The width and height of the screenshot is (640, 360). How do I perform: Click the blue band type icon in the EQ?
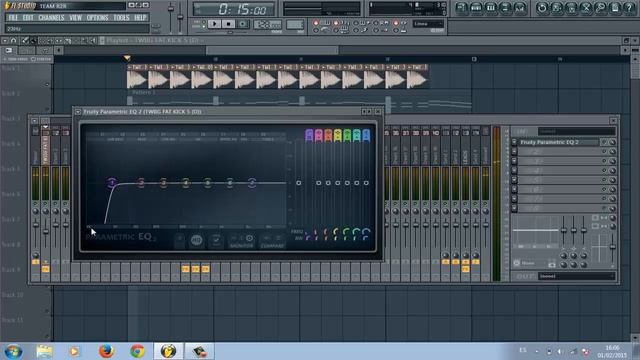[x=366, y=135]
